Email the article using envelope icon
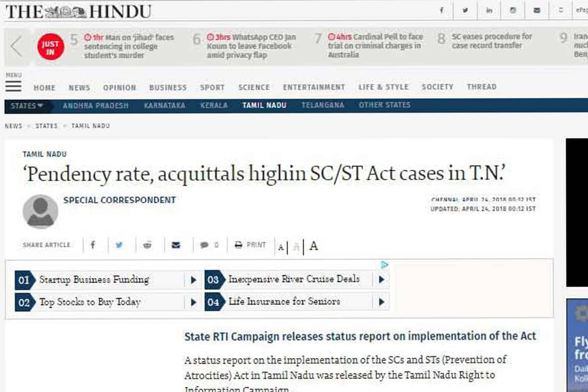The width and height of the screenshot is (588, 392). point(176,245)
